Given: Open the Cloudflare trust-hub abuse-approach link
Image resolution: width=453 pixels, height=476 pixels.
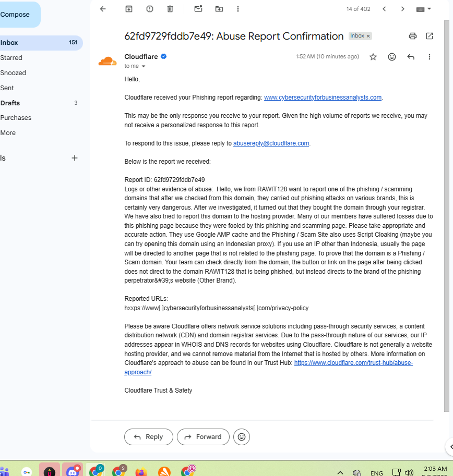Looking at the screenshot, I should (x=353, y=363).
